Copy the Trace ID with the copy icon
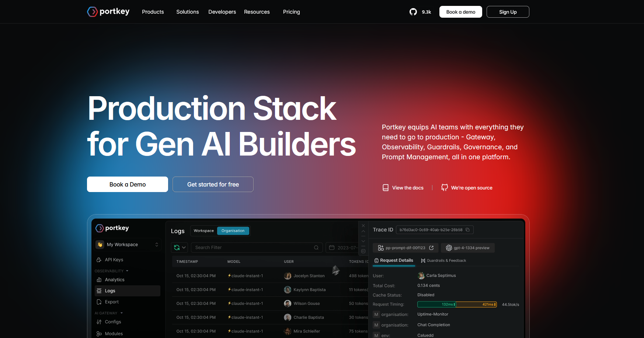The image size is (644, 338). [x=467, y=230]
